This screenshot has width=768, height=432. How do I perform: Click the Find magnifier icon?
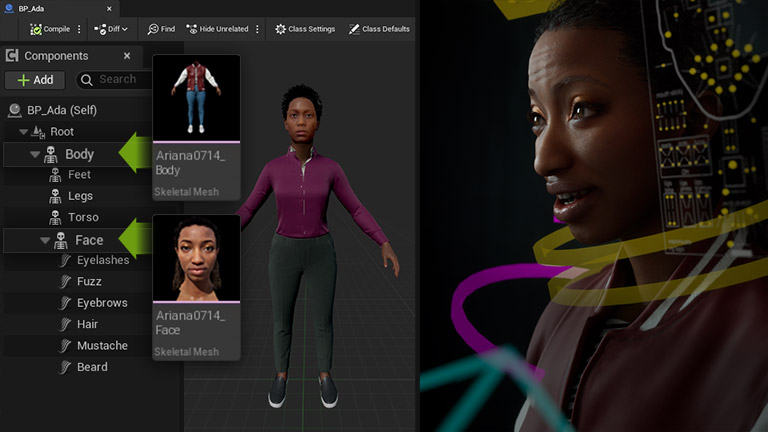coord(153,29)
